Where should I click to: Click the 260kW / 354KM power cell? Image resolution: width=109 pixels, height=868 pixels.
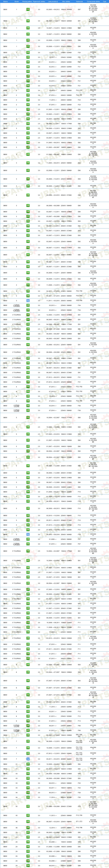[66, 759]
